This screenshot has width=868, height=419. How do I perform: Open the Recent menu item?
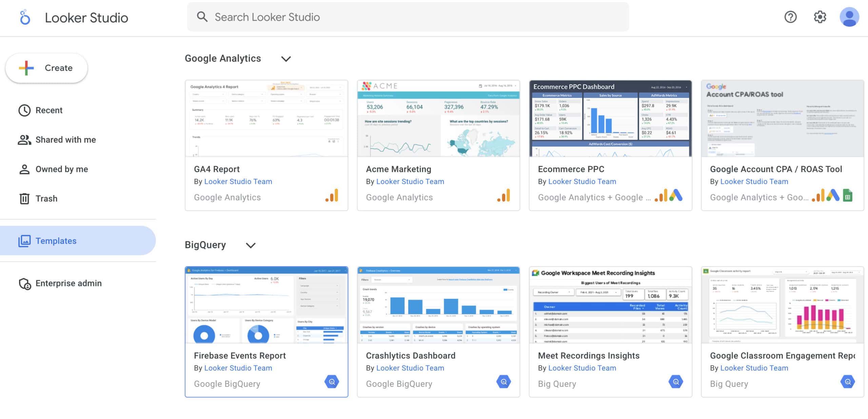(78, 110)
